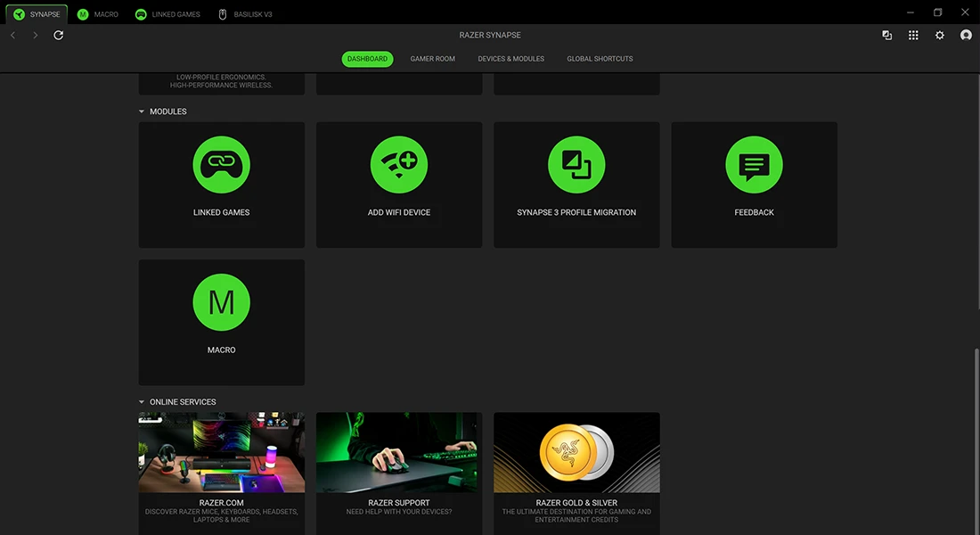Click the vertical scrollbar thumb

pos(976,441)
